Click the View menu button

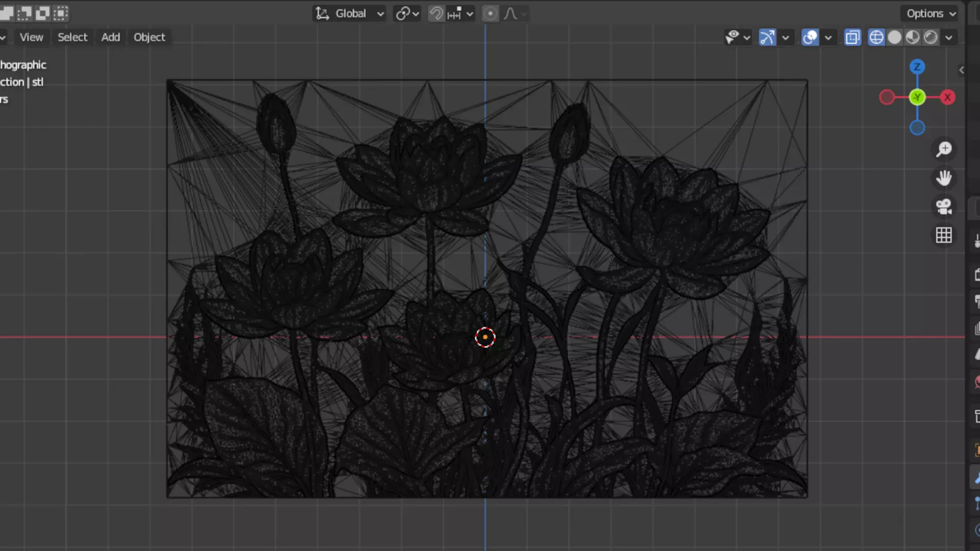tap(31, 37)
